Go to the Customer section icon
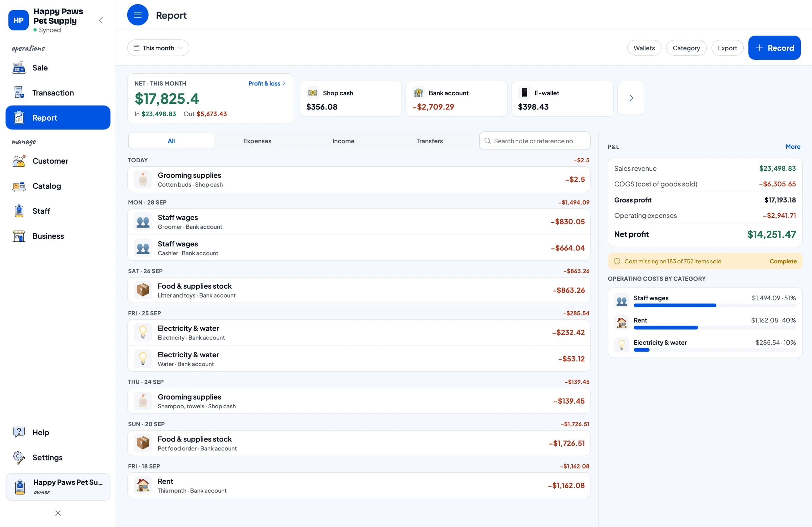The height and width of the screenshot is (527, 812). 19,161
